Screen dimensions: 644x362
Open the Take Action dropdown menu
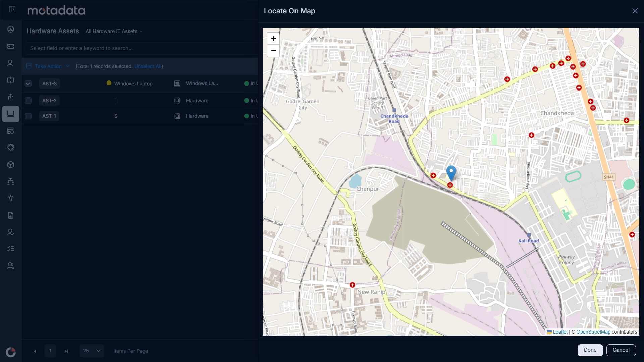(52, 66)
